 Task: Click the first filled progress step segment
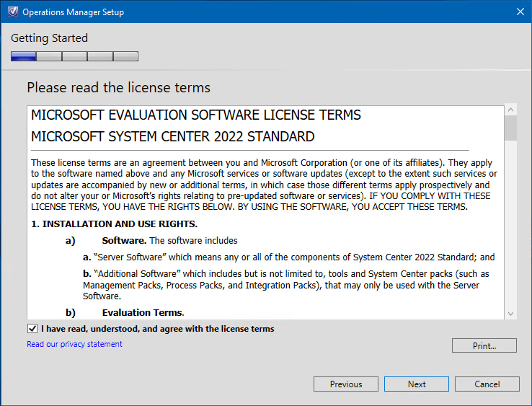pos(24,56)
